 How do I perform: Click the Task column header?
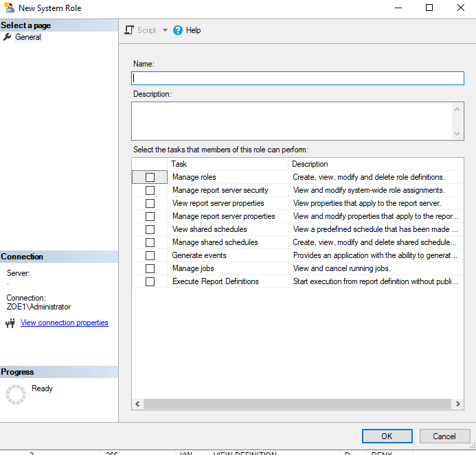point(227,164)
